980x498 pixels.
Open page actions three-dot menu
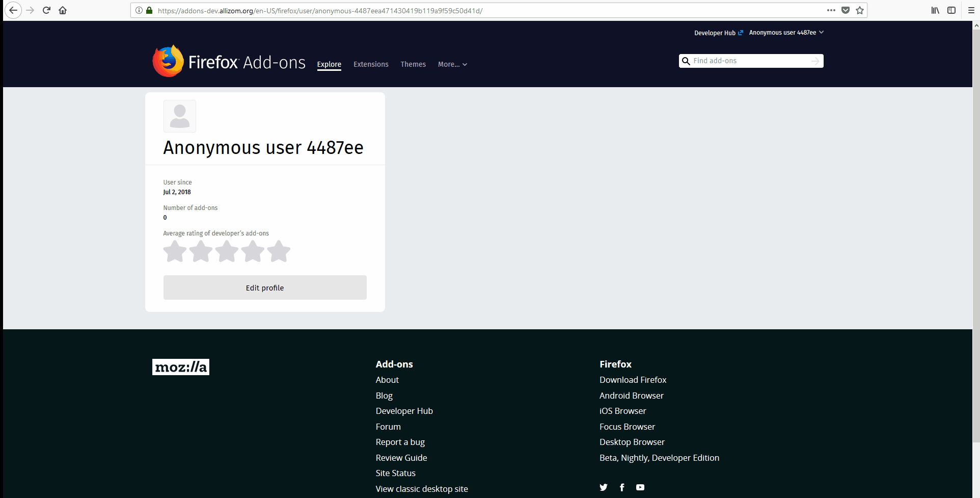tap(831, 10)
